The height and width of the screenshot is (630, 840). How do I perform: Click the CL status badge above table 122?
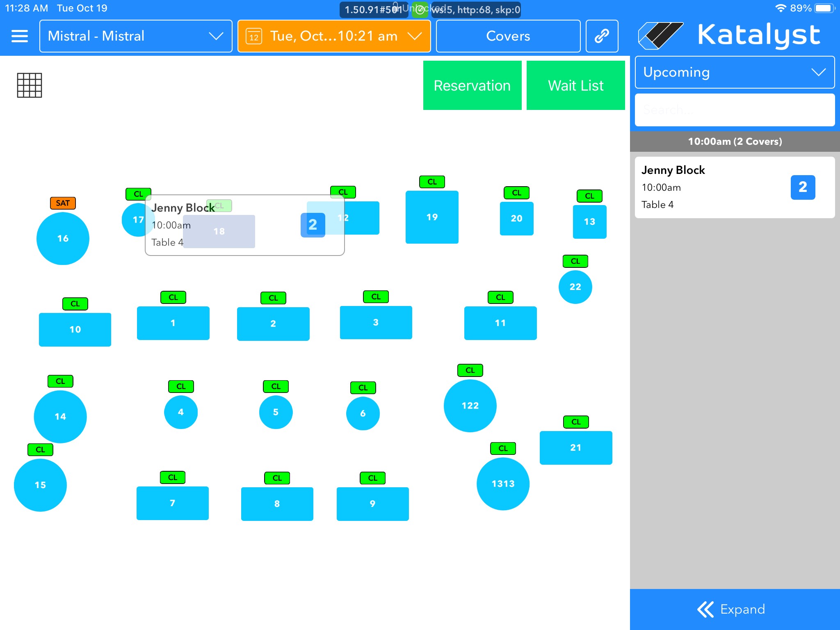coord(470,370)
